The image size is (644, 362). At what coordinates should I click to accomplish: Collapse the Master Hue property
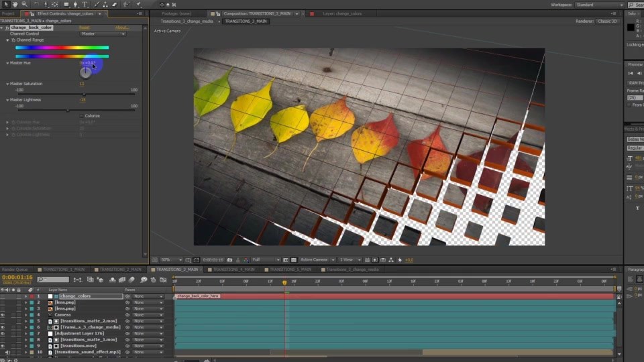[7, 63]
